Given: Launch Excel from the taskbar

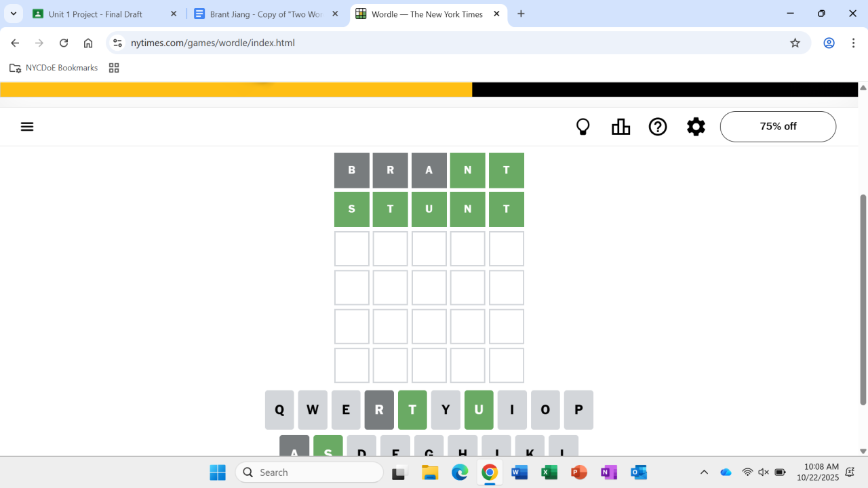Looking at the screenshot, I should 549,472.
